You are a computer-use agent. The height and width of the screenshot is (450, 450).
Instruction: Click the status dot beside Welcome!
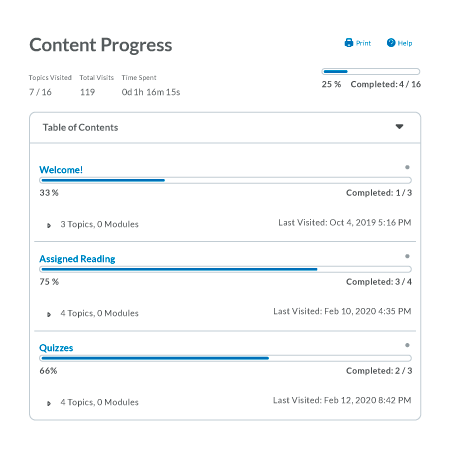[x=407, y=167]
